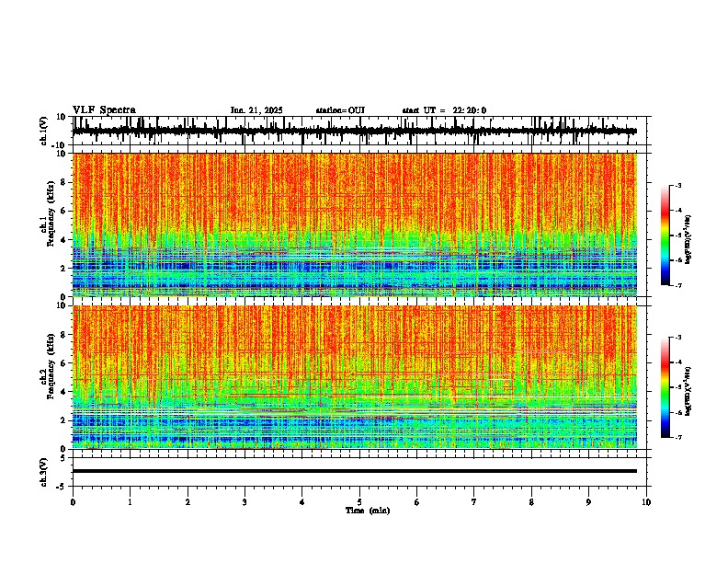Click the ch.2 frequency tick '8'
Viewport: 728px width, 563px height.
point(63,334)
